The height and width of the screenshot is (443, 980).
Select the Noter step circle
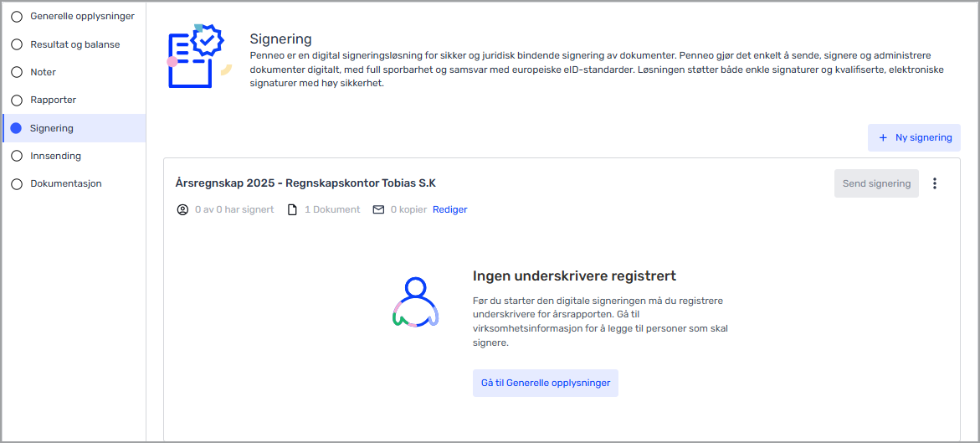[x=17, y=72]
